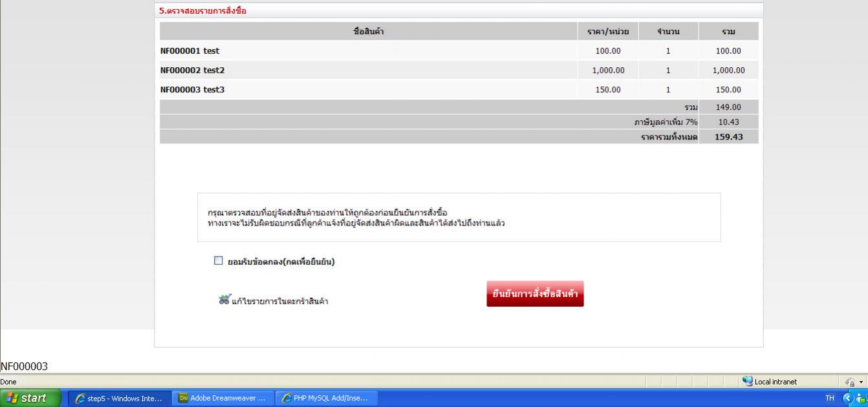This screenshot has height=407, width=868.
Task: Open the แก้ไขรายการในตะกร้าสินค้า edit cart link
Action: (x=280, y=301)
